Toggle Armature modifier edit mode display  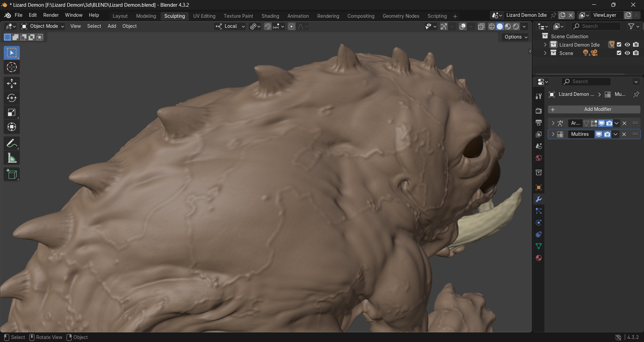click(x=594, y=123)
